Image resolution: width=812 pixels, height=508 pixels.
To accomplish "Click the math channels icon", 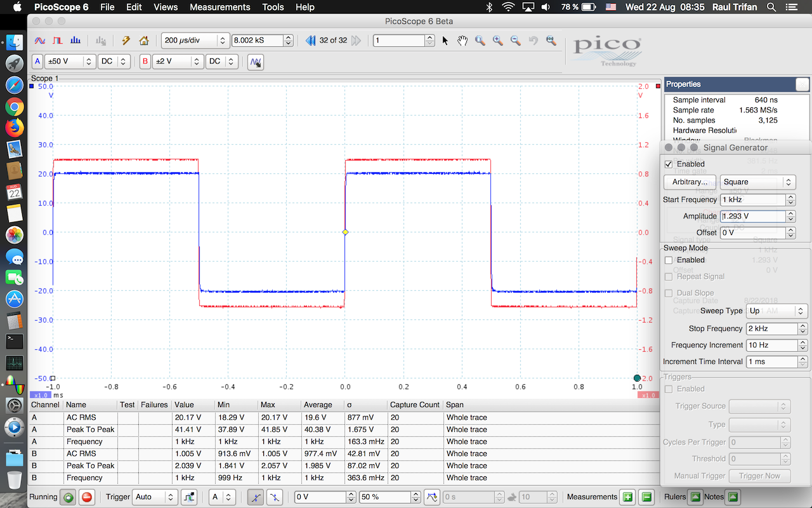I will click(x=256, y=62).
